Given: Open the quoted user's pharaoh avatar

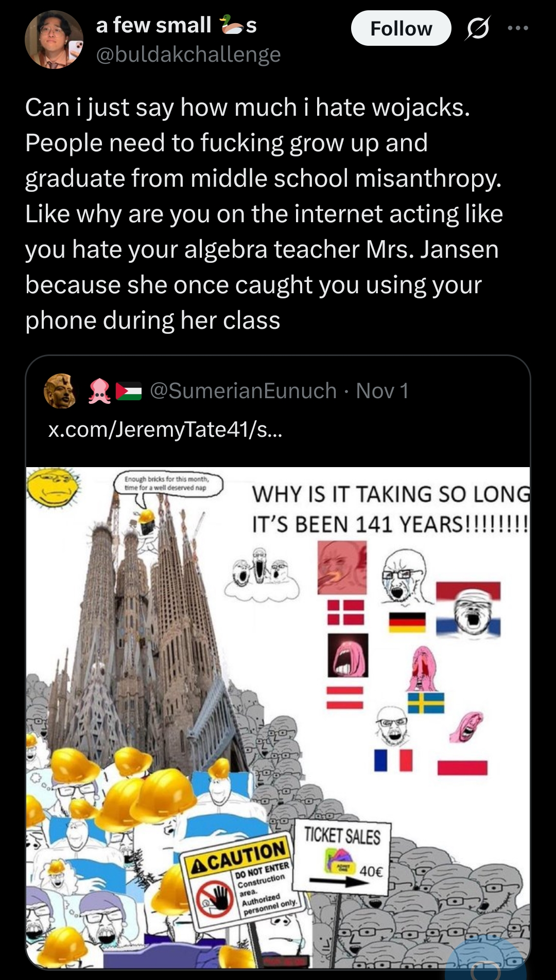Looking at the screenshot, I should point(61,391).
